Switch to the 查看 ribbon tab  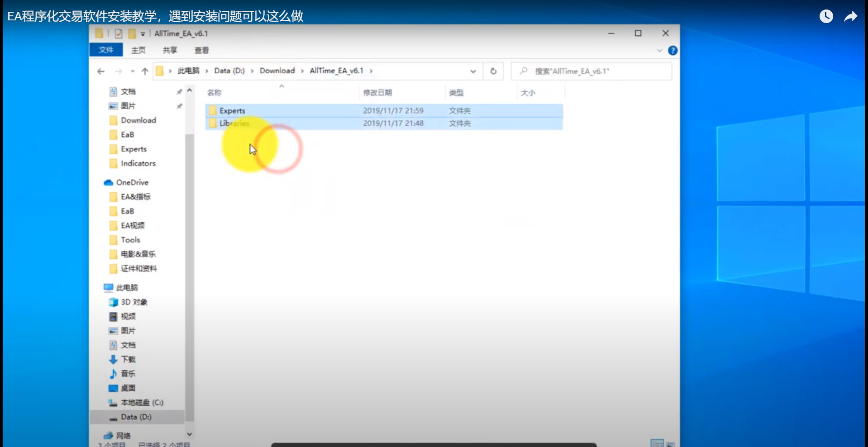click(201, 50)
